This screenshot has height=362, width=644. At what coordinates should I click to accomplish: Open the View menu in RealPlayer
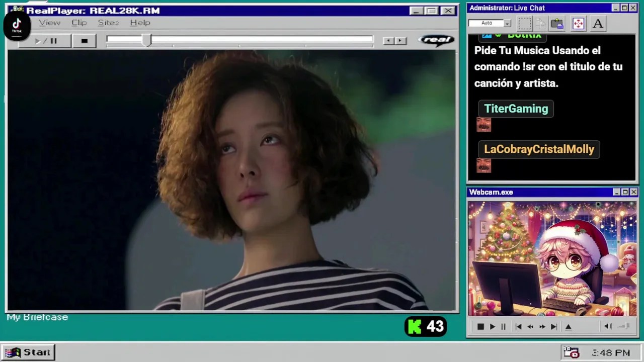click(49, 23)
